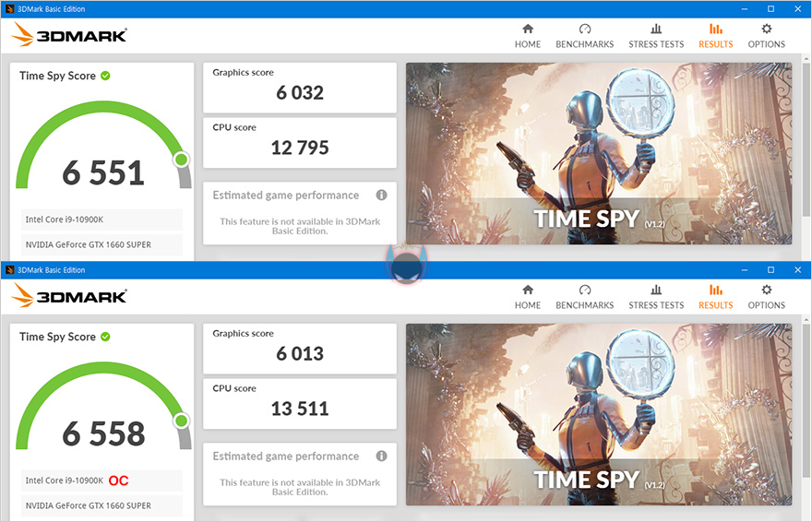The image size is (812, 522).
Task: Open Benchmarks in the top 3DMark window
Action: click(585, 36)
